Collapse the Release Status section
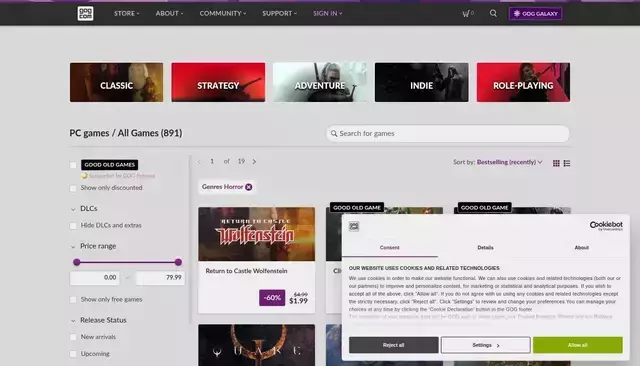 99,320
